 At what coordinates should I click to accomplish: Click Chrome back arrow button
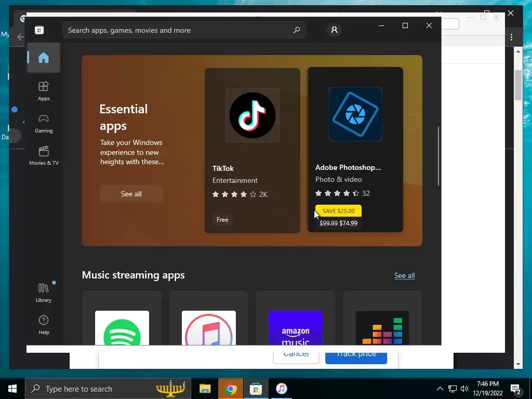point(21,37)
